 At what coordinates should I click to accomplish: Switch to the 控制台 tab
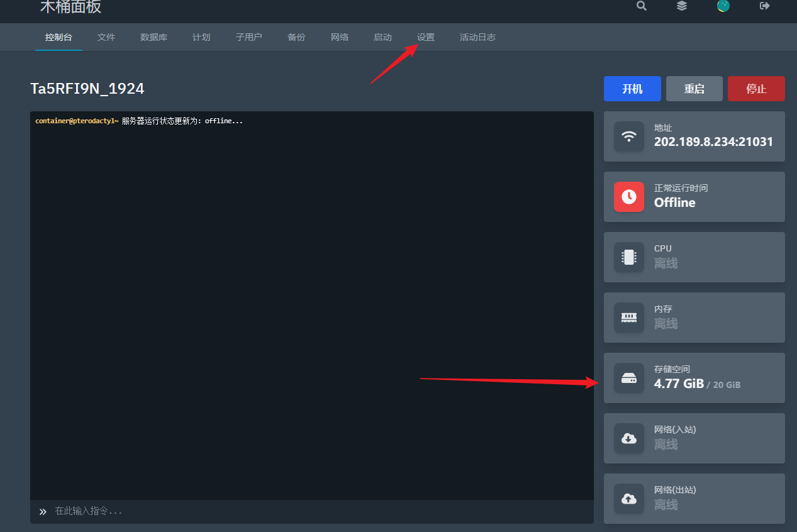[59, 37]
